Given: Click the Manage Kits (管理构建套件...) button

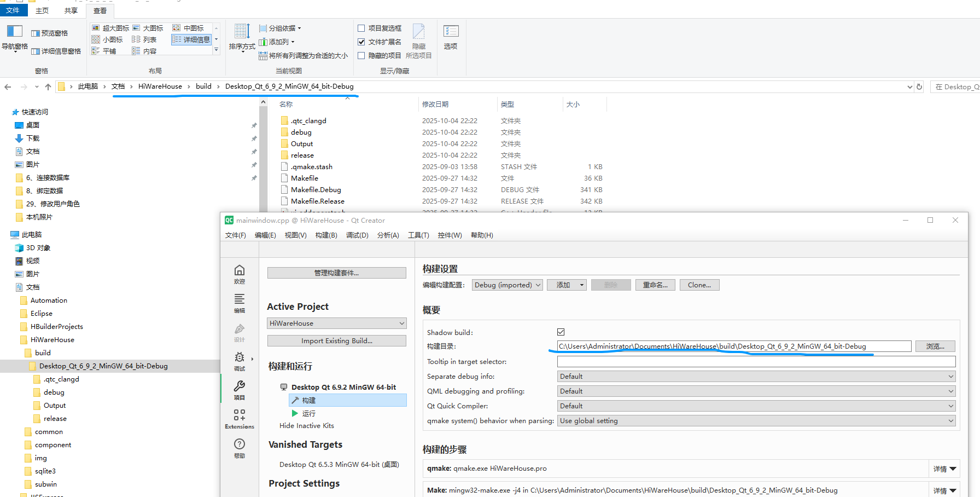Looking at the screenshot, I should [337, 273].
